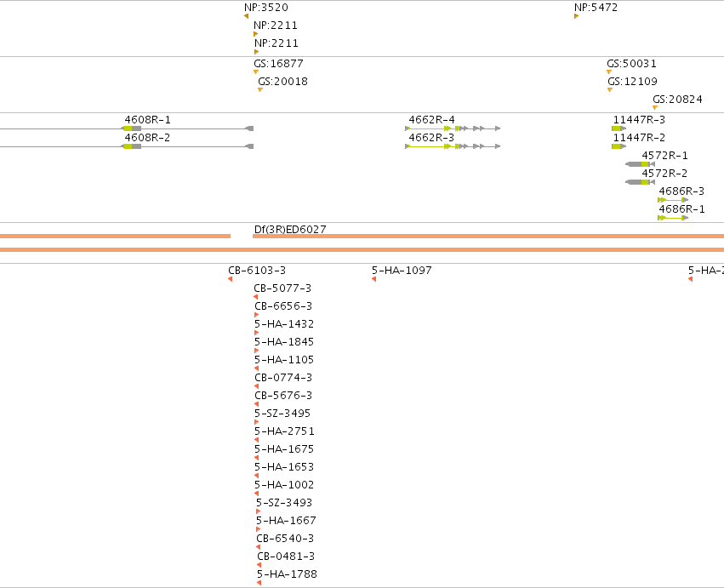Click the red arrow below 5-HA-1097
Screen dimensions: 724x588
click(x=373, y=279)
